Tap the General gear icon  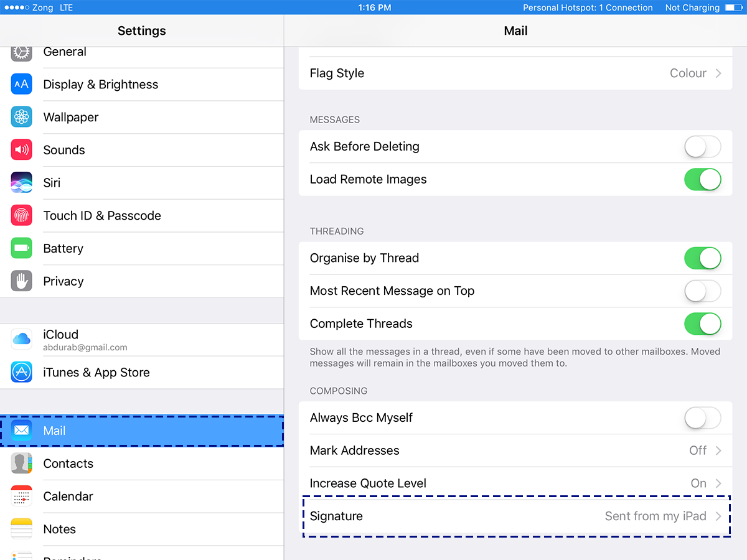22,54
